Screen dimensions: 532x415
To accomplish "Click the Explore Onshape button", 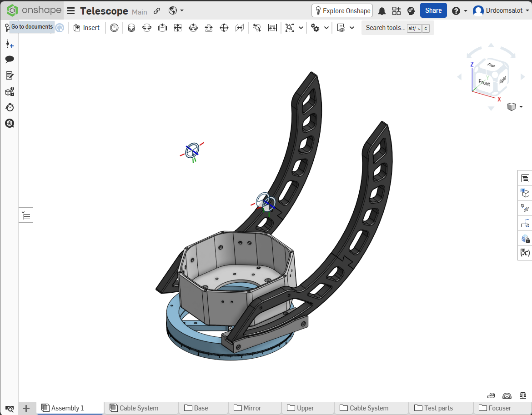I will tap(342, 10).
